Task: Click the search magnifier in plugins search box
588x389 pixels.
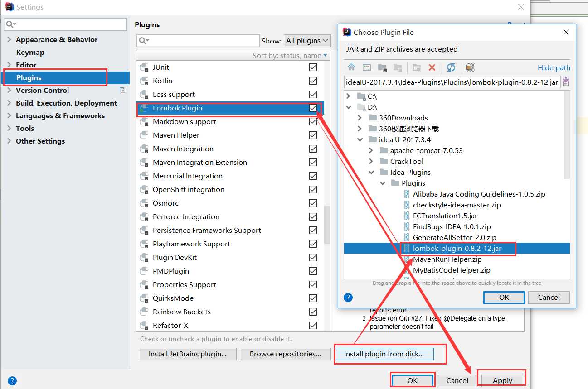Action: [x=144, y=41]
